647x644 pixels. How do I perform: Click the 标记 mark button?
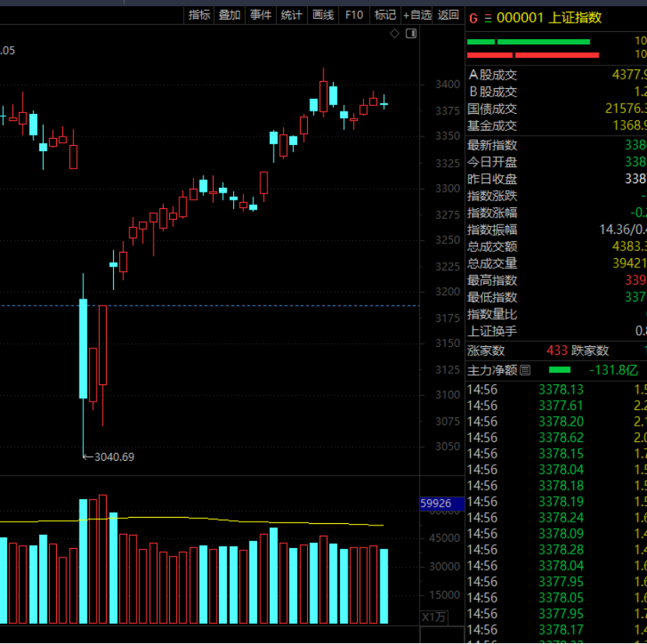385,16
